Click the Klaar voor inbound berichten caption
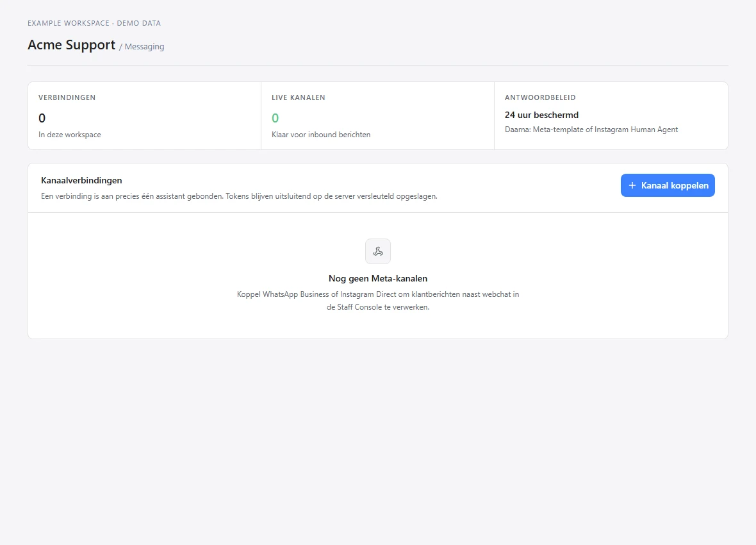Screen dimensions: 756x545 tap(321, 135)
